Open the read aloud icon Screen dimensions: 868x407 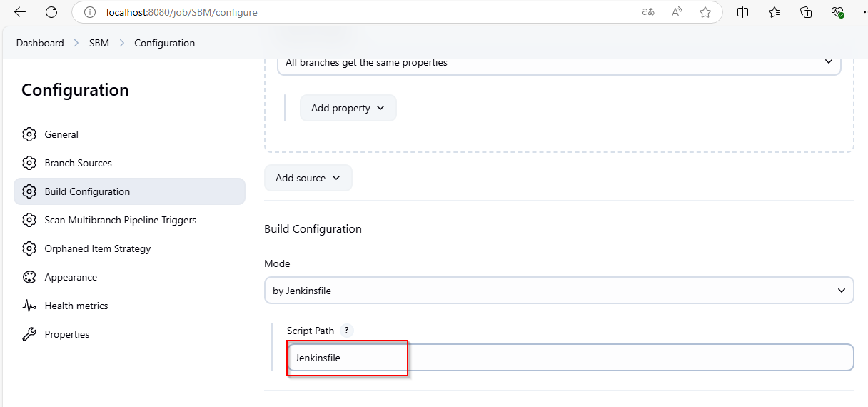point(677,12)
